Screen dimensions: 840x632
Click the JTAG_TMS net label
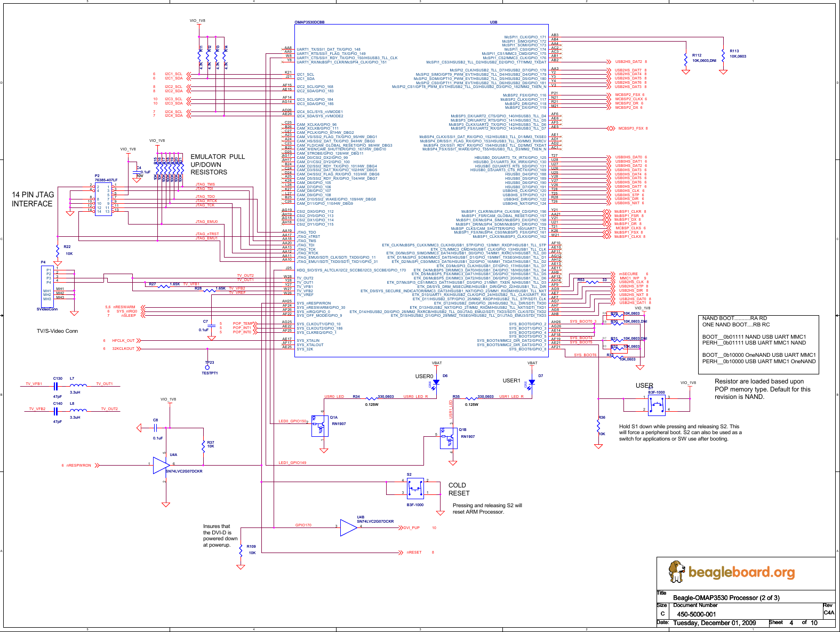[x=205, y=185]
